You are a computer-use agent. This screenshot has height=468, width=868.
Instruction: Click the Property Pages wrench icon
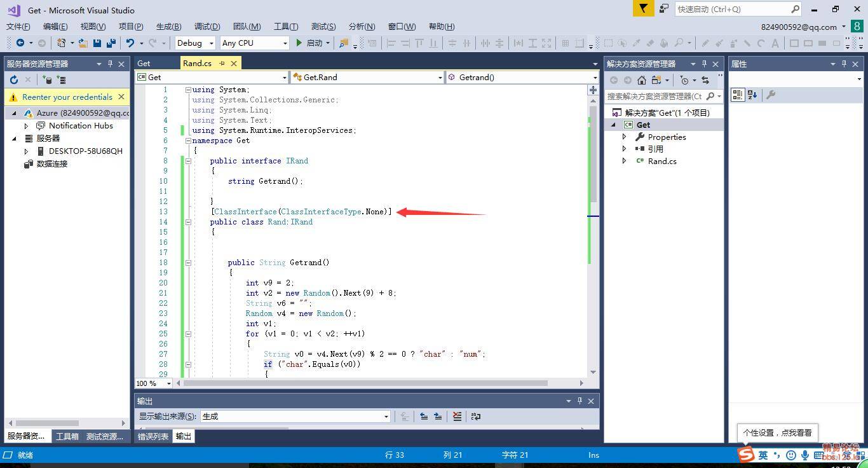pos(771,95)
